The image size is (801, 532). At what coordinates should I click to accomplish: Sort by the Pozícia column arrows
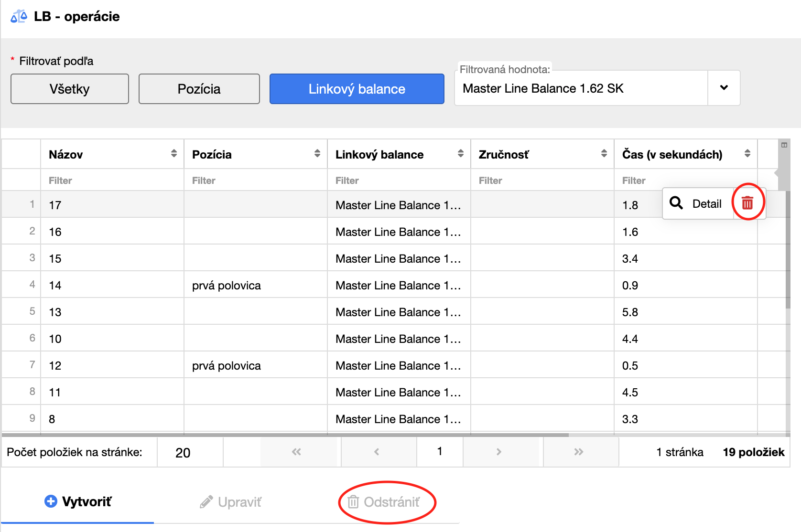pos(317,153)
